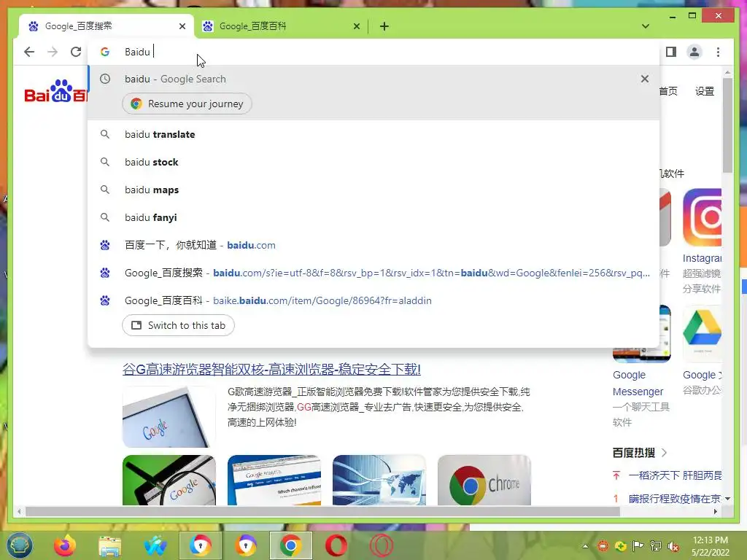Switch to the Google_百度百科 tab
Screen dimensions: 747x560
coord(281,26)
